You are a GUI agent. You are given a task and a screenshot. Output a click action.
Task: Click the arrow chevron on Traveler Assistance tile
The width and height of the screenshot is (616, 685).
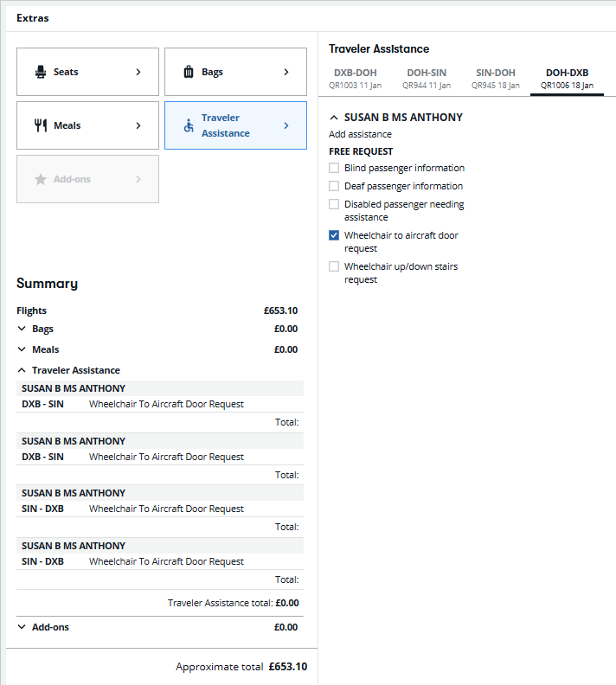point(286,125)
